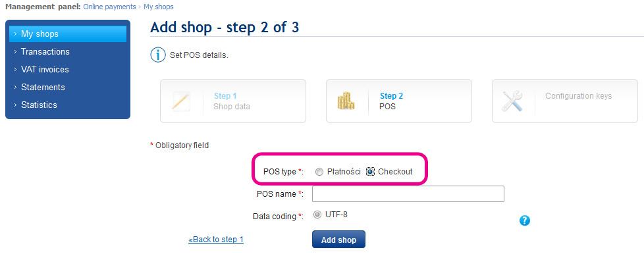Expand the arrow next to My shops
The height and width of the screenshot is (258, 644).
click(x=15, y=34)
